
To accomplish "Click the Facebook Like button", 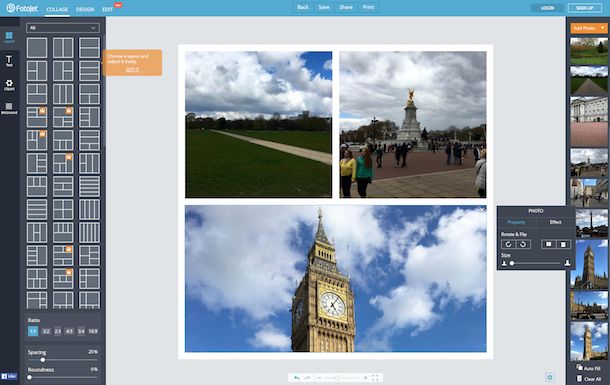I will [9, 376].
